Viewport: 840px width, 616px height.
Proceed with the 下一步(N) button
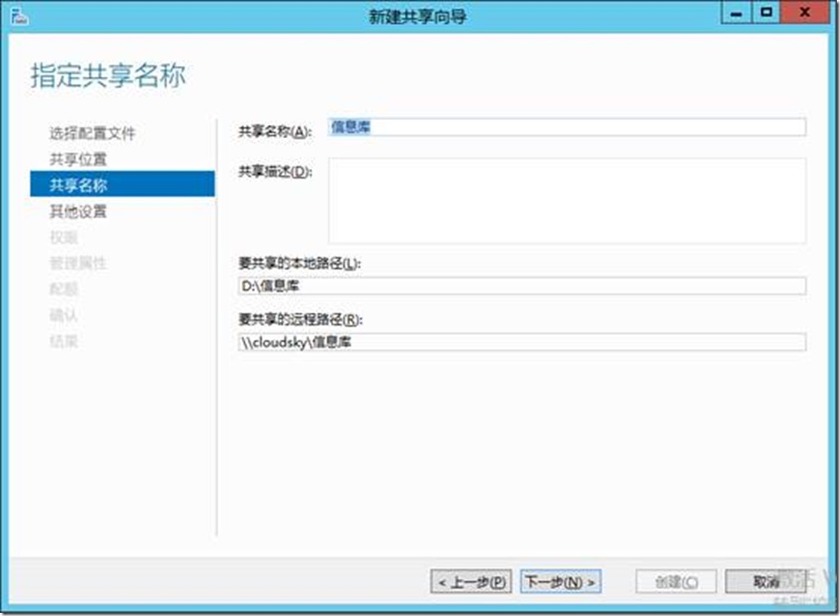tap(561, 582)
